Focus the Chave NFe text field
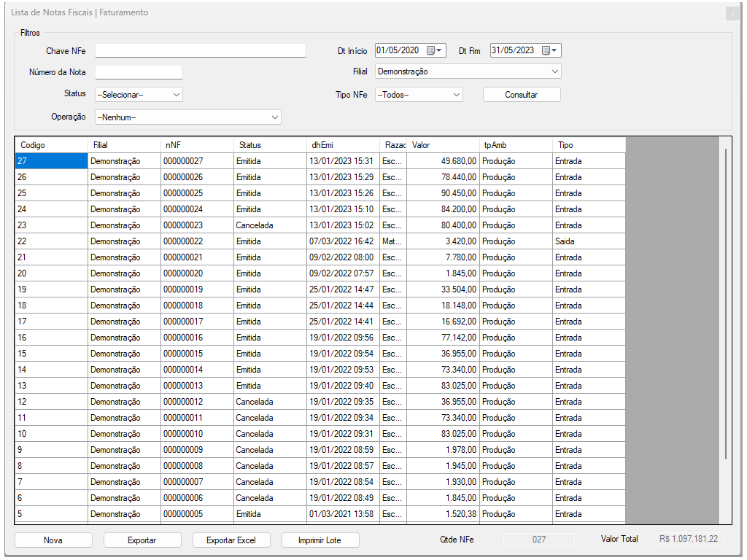The width and height of the screenshot is (747, 560). [x=200, y=50]
